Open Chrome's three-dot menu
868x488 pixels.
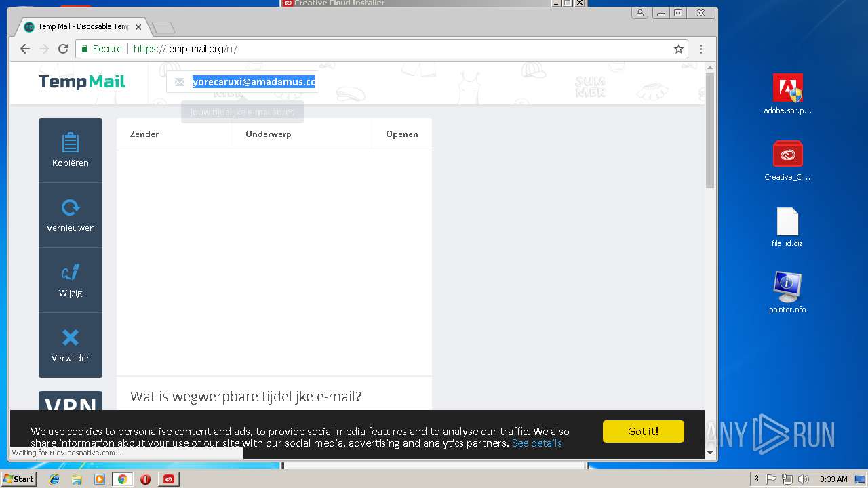[701, 49]
